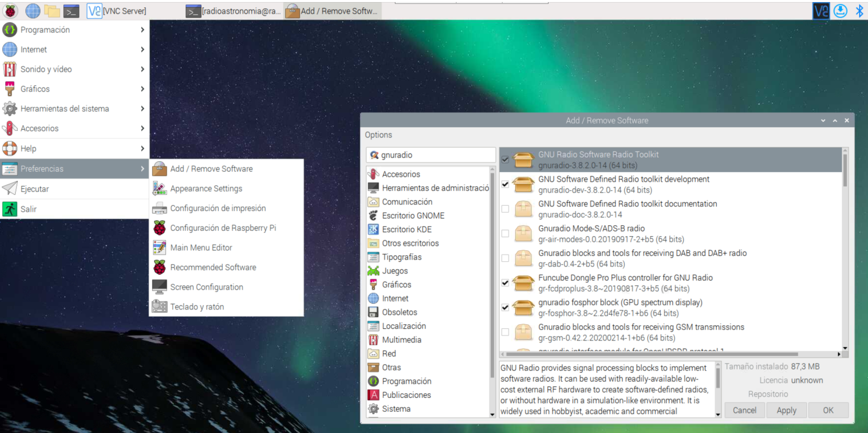Click the search icon in gnuradio field
The image size is (868, 433).
pyautogui.click(x=374, y=155)
